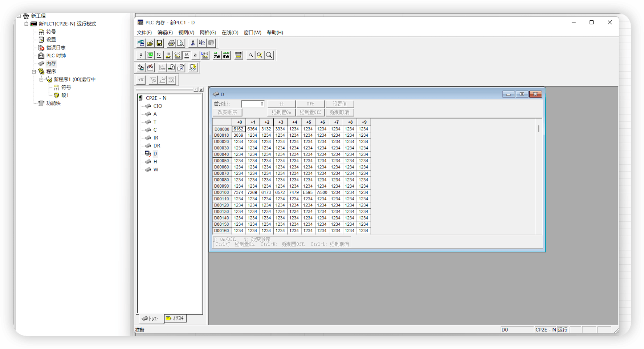The image size is (644, 349).
Task: Select the Fill Memory Area paint bucket tool
Action: [x=140, y=68]
